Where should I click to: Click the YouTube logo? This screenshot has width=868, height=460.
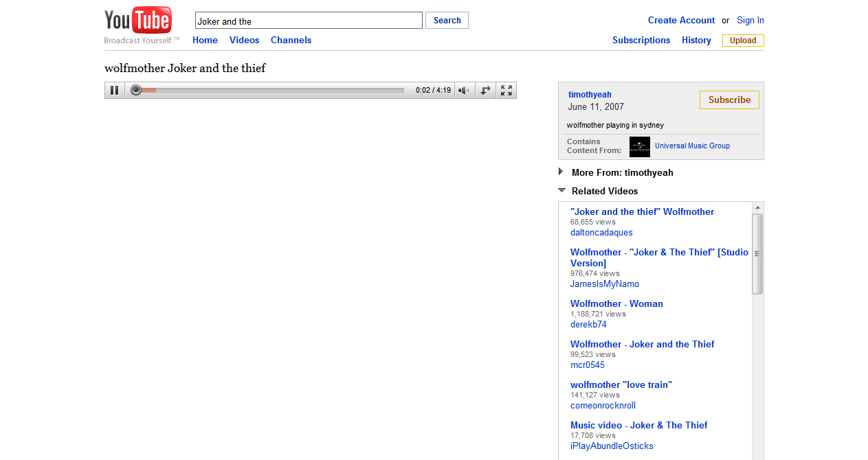138,21
